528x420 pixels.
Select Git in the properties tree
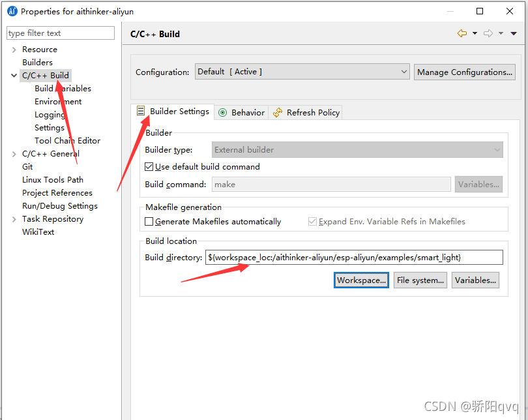click(27, 167)
